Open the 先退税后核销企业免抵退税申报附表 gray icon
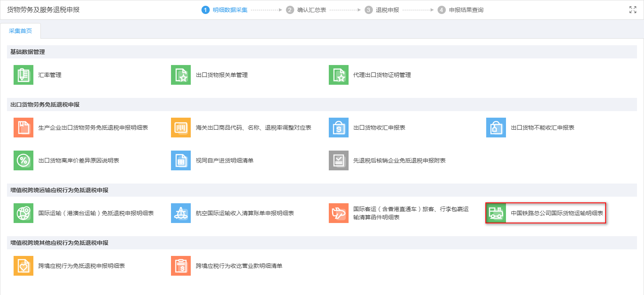The height and width of the screenshot is (295, 644). pos(339,160)
